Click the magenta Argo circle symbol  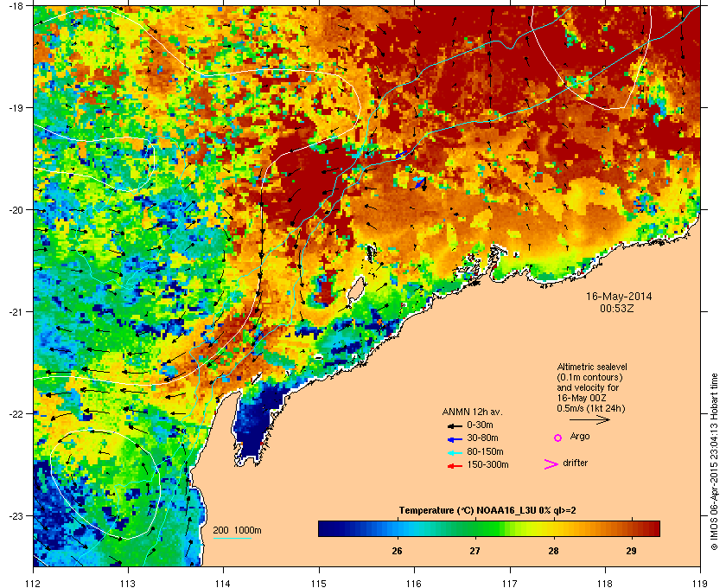[x=558, y=438]
